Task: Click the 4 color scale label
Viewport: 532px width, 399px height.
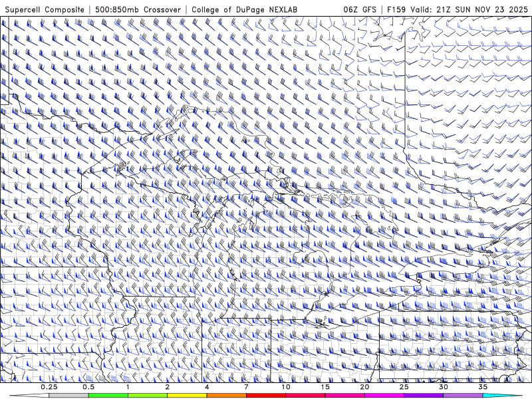Action: [x=207, y=387]
